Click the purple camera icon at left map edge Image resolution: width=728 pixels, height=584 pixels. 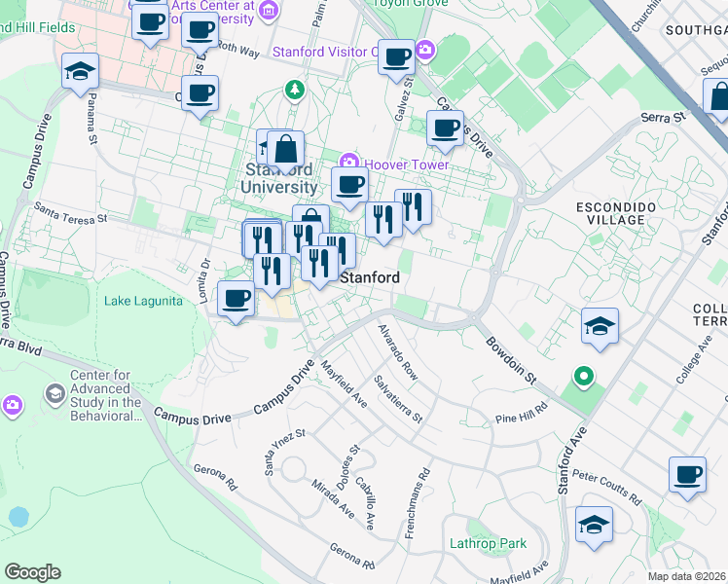(x=12, y=404)
